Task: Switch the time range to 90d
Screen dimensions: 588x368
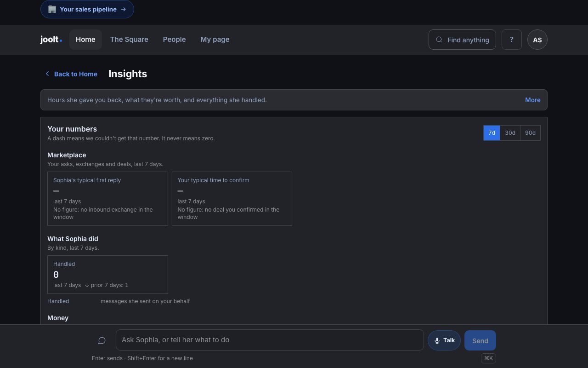Action: click(530, 133)
